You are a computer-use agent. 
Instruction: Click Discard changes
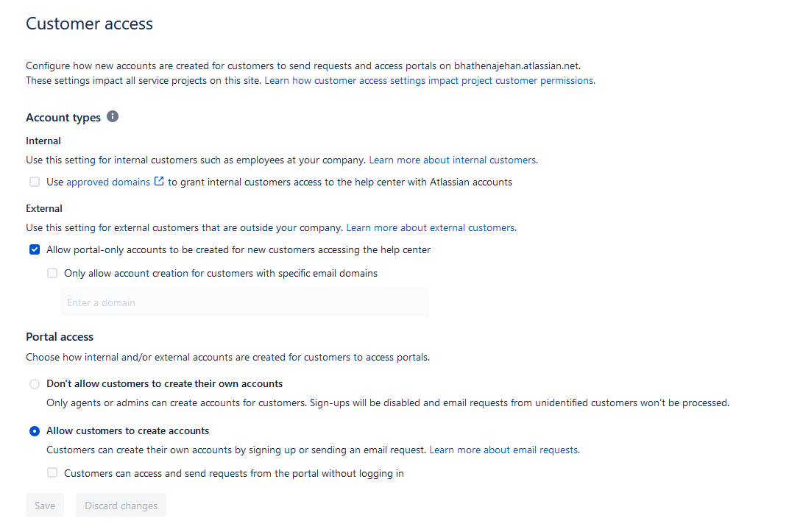(x=120, y=505)
